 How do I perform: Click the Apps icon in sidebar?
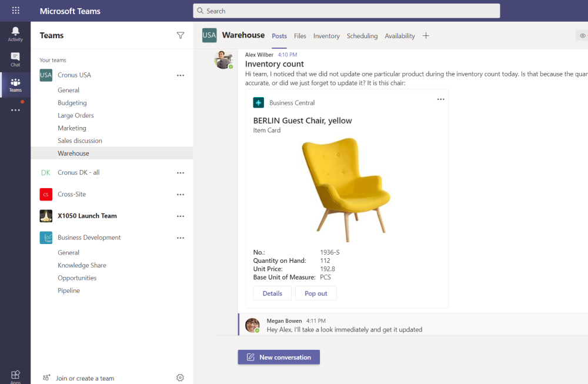point(15,376)
